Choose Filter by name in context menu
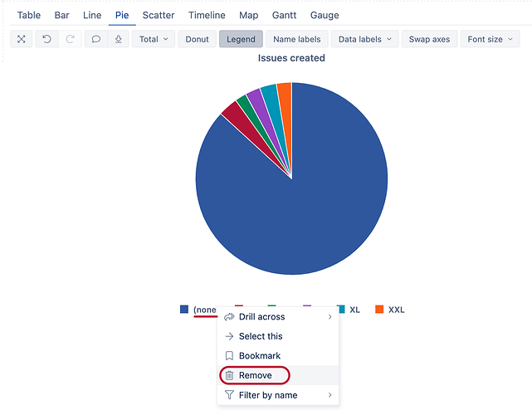 pyautogui.click(x=278, y=395)
